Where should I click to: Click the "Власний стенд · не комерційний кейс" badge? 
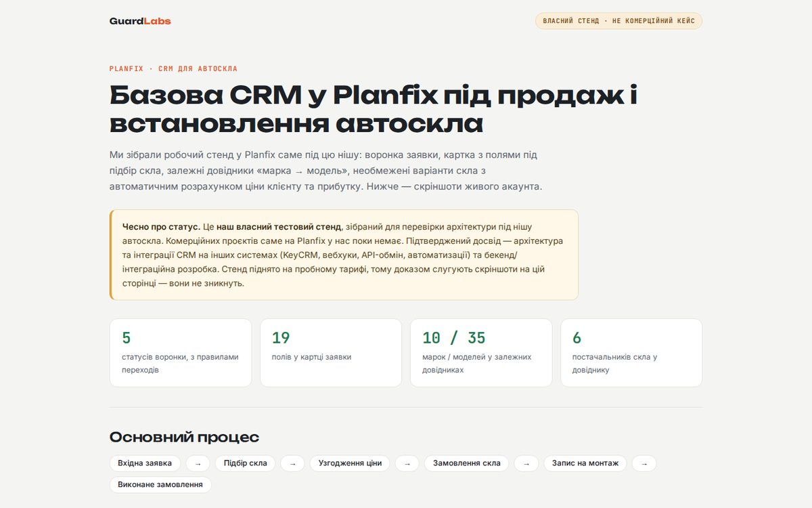pos(618,21)
